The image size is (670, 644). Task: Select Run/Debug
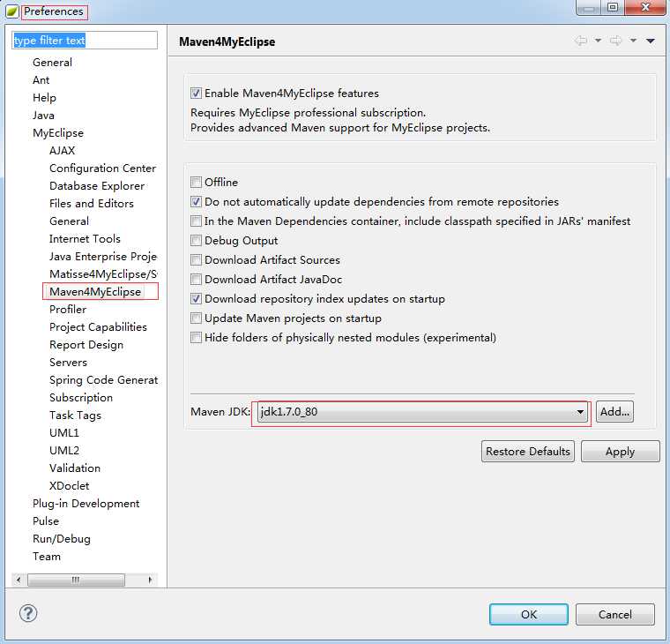click(x=62, y=539)
